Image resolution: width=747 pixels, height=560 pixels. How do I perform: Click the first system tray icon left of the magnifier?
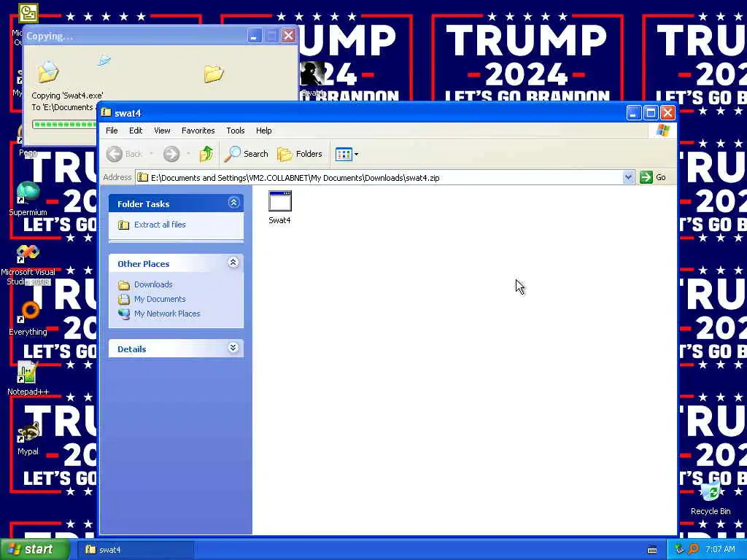(679, 550)
